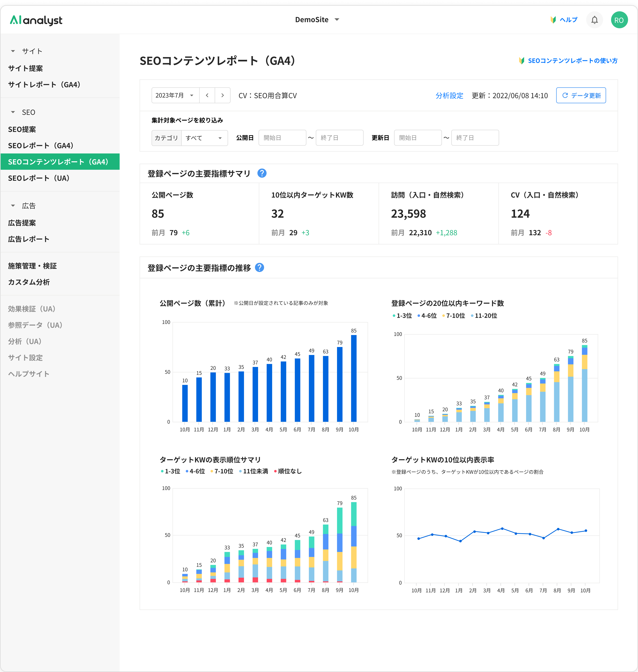Image resolution: width=638 pixels, height=672 pixels.
Task: Open help icon for 主要指標の推移
Action: 260,267
